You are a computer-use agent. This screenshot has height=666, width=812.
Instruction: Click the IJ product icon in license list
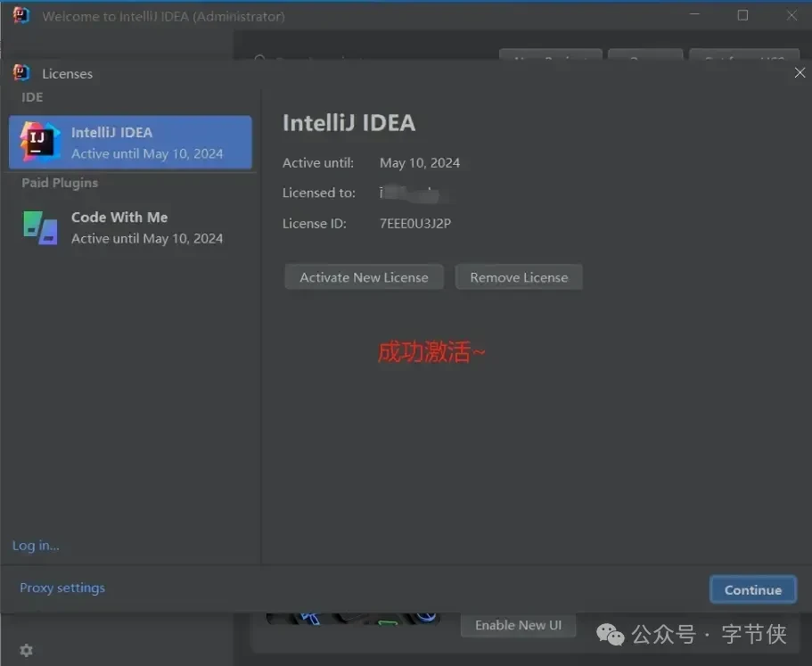(39, 142)
